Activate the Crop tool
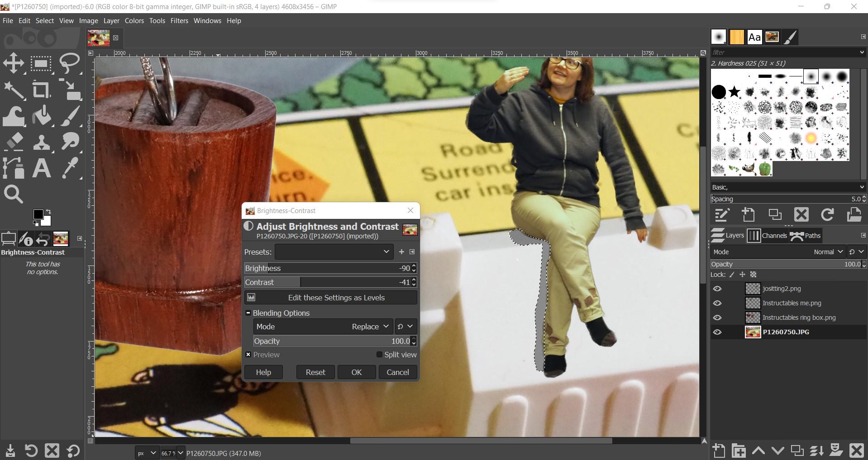 (x=41, y=90)
